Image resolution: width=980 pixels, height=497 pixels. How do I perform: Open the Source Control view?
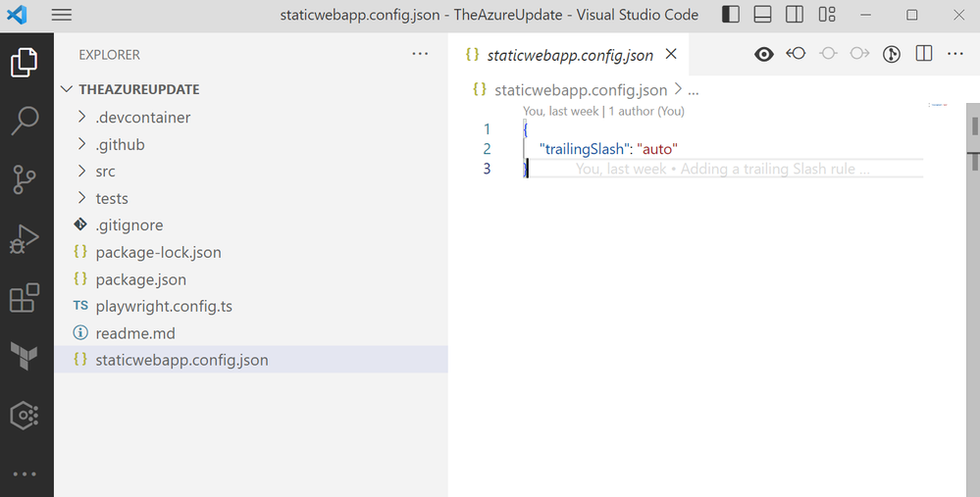click(x=25, y=179)
